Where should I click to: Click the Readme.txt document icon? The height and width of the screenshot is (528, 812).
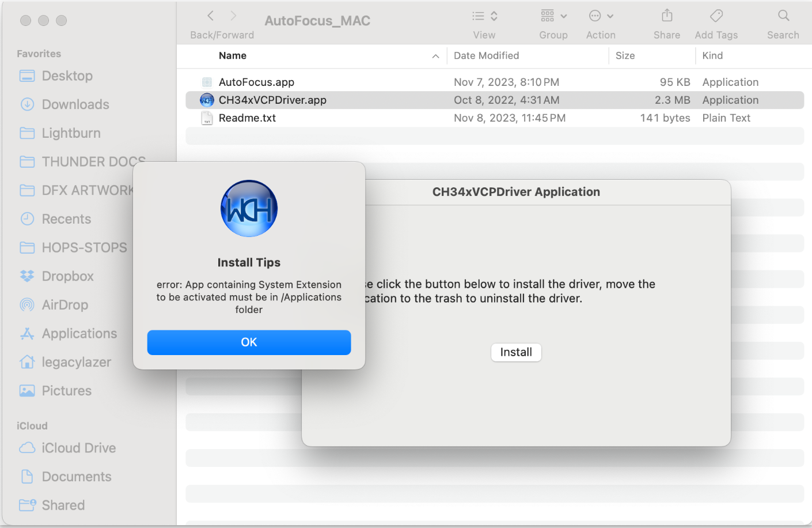[207, 118]
